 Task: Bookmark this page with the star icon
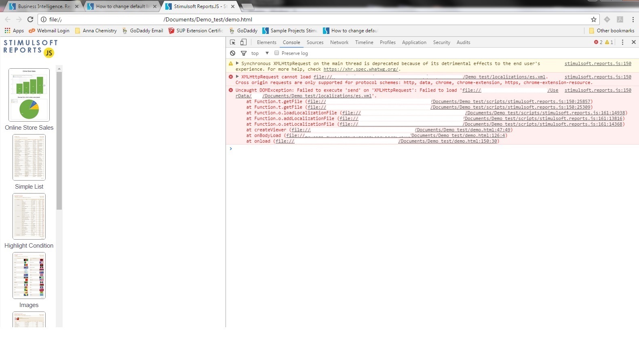pos(593,19)
